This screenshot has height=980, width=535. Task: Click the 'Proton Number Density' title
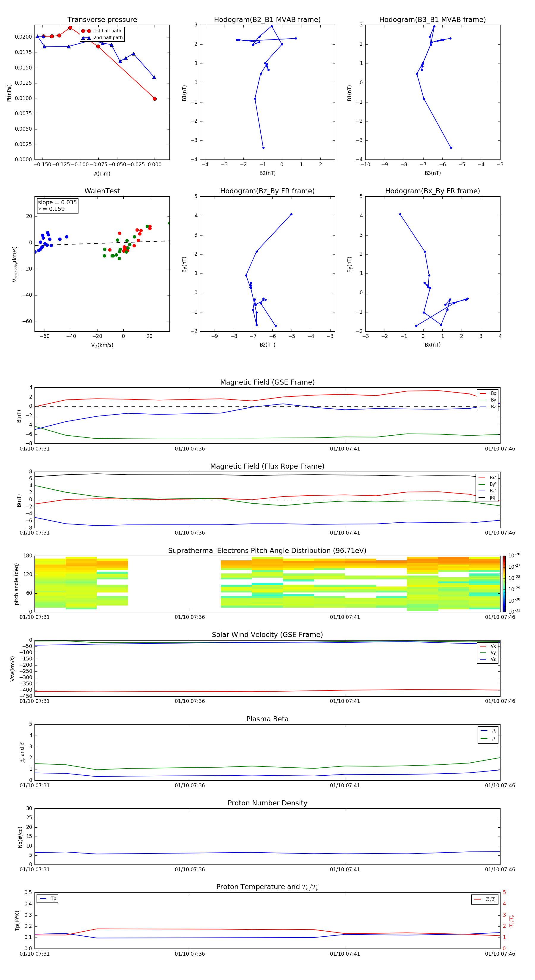(x=267, y=803)
